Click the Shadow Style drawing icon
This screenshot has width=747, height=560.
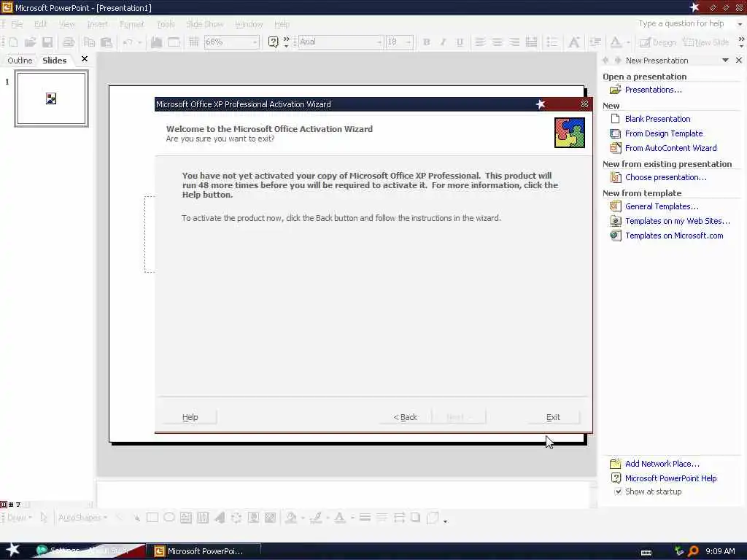point(415,517)
